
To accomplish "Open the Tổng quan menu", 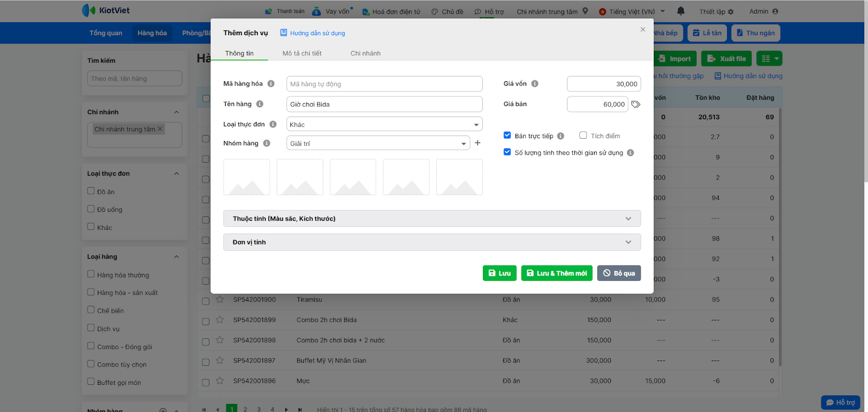I will [x=106, y=33].
